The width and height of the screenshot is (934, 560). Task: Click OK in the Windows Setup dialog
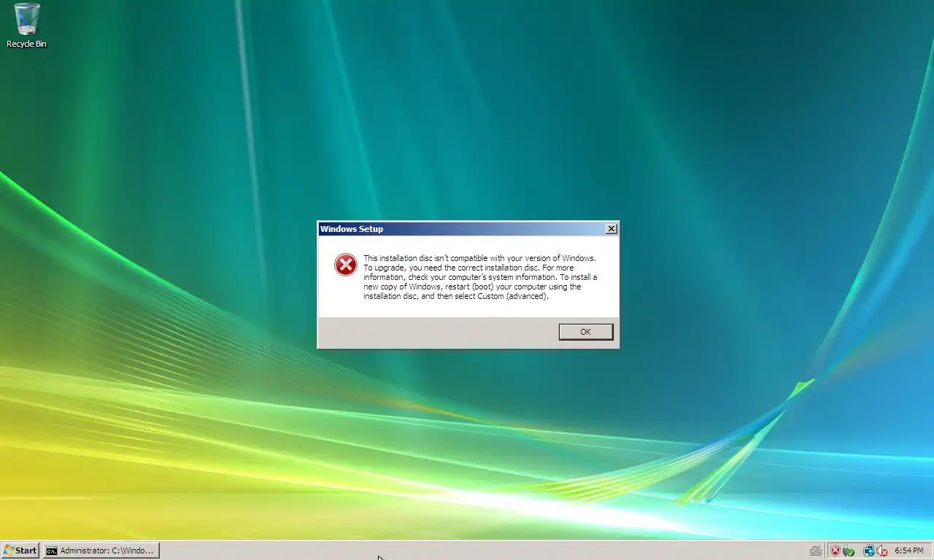coord(585,332)
